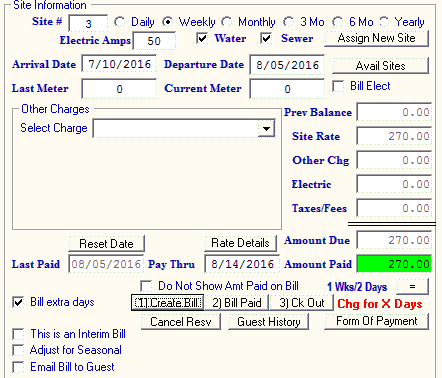Edit the Pay Thru date field
The width and height of the screenshot is (442, 378).
coord(242,264)
